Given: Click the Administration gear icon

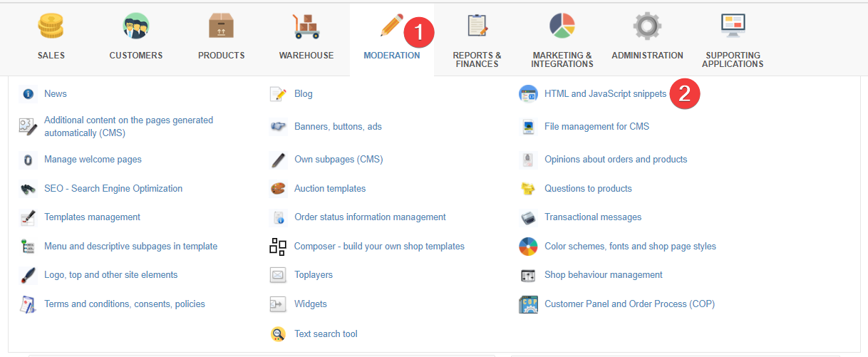Looking at the screenshot, I should tap(647, 26).
